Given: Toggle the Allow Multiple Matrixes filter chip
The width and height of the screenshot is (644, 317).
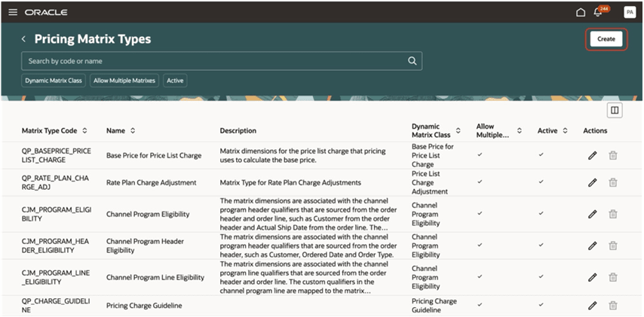Looking at the screenshot, I should tap(124, 81).
